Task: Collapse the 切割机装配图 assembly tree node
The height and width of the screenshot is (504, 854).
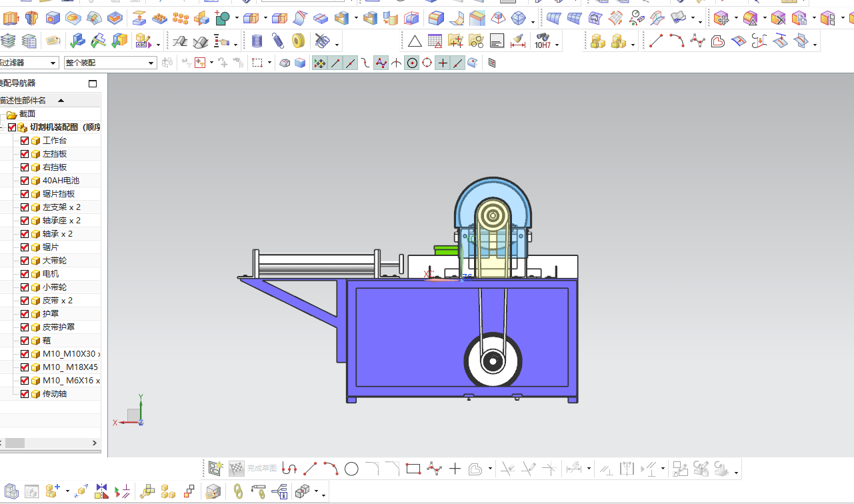Action: point(2,127)
